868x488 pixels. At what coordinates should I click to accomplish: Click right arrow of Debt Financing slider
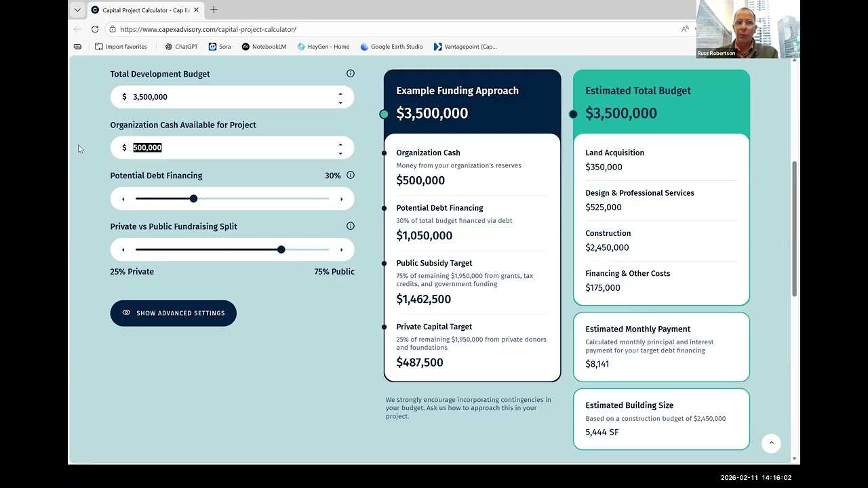[x=342, y=199]
